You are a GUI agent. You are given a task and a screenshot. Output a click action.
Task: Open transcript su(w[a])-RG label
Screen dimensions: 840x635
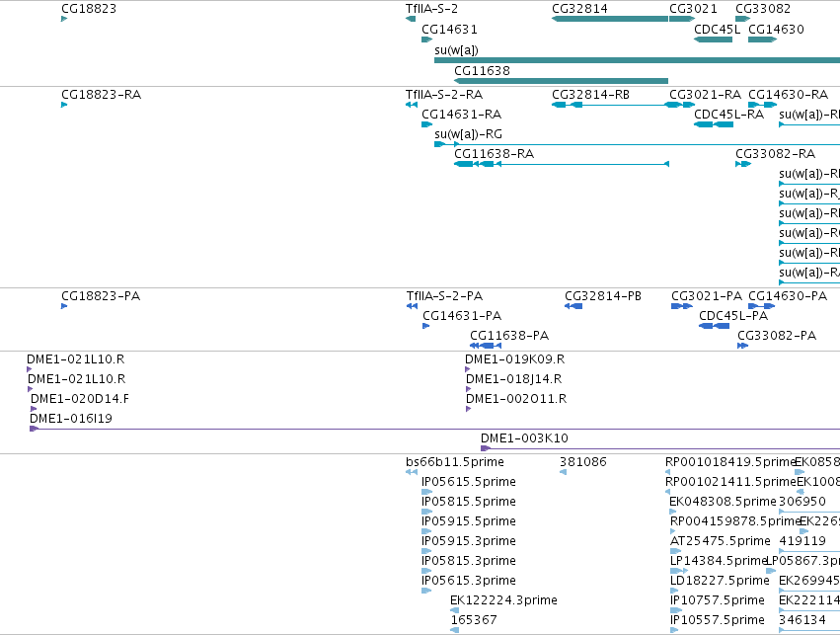click(x=468, y=134)
